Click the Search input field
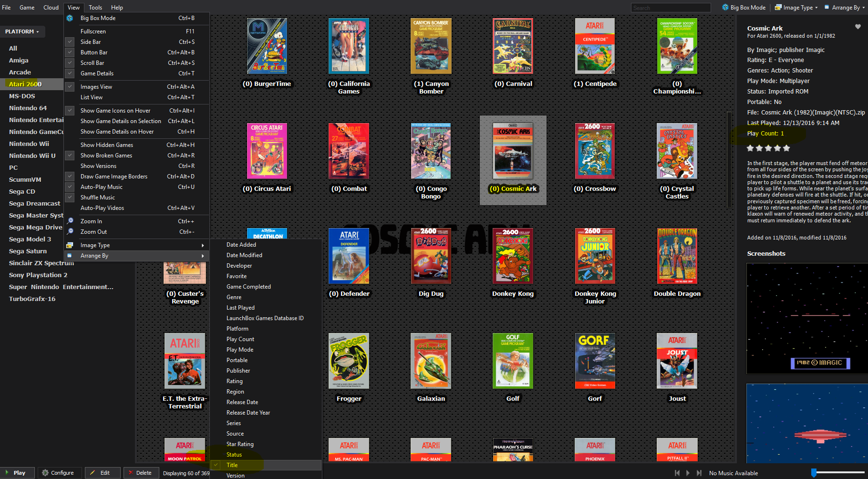This screenshot has height=479, width=868. pyautogui.click(x=671, y=8)
